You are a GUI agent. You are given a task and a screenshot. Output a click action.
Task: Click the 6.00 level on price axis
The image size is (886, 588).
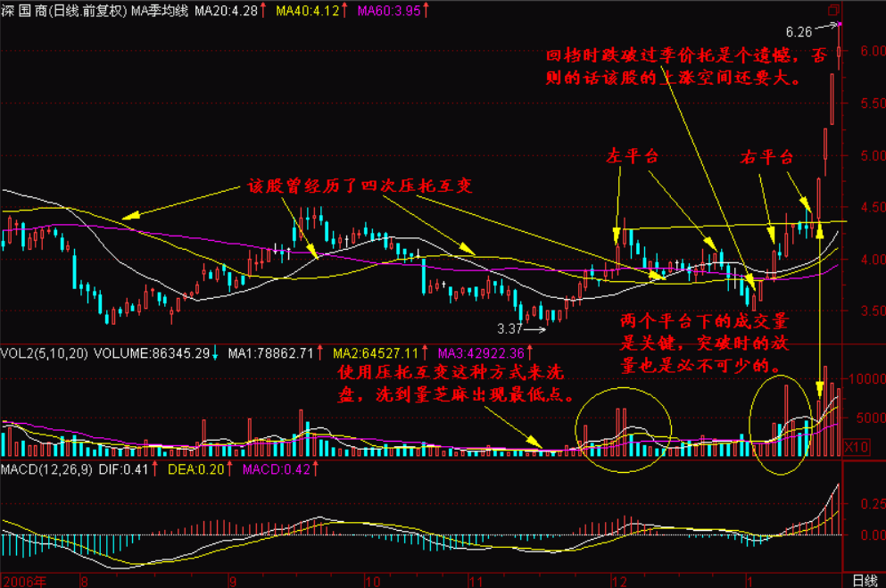coord(859,52)
